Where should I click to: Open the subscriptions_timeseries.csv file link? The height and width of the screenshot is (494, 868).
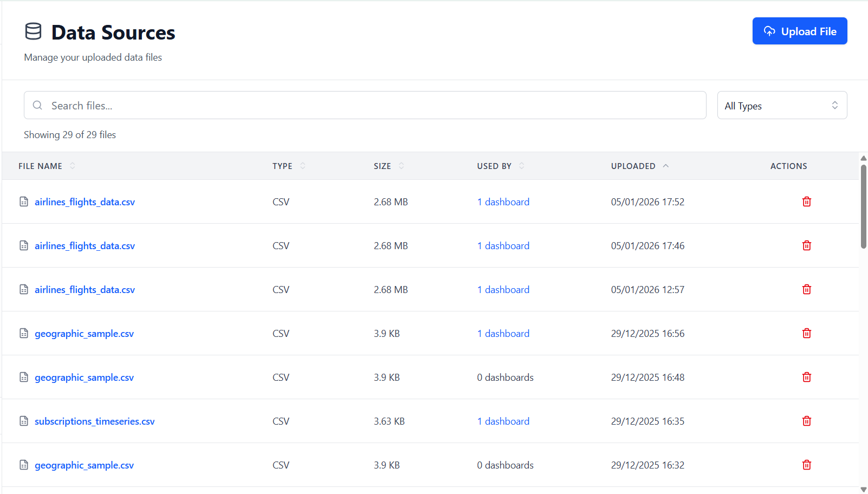point(95,421)
